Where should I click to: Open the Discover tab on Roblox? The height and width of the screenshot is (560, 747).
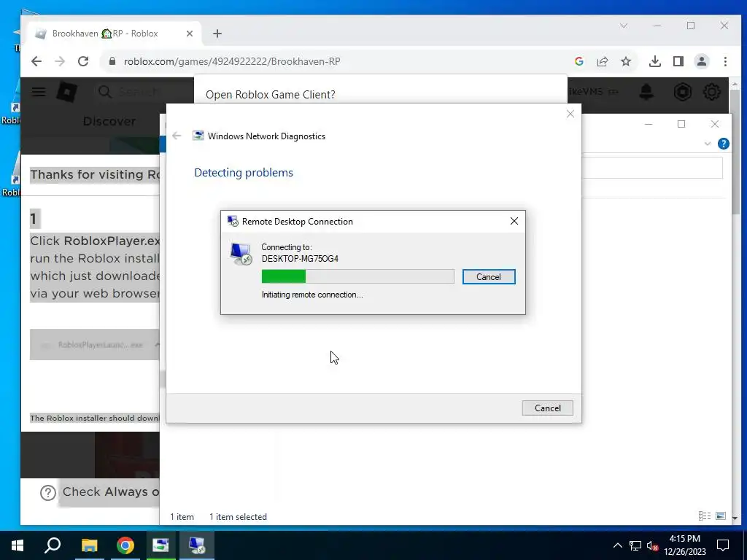click(109, 122)
